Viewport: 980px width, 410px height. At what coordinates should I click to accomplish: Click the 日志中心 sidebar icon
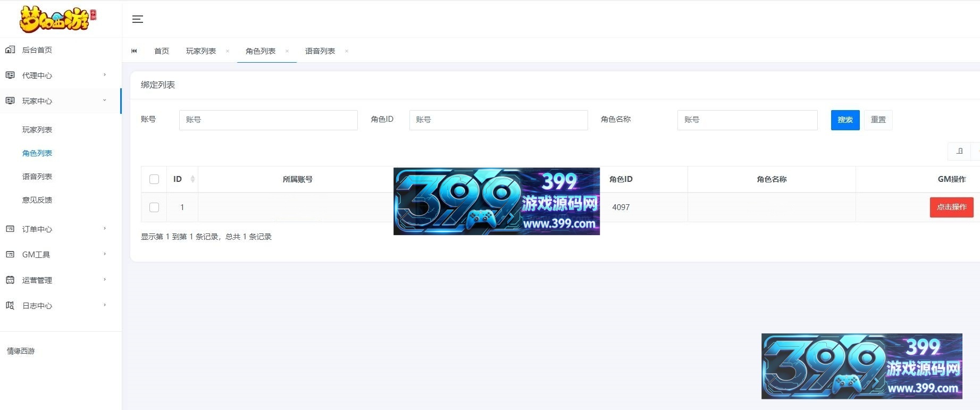point(10,306)
